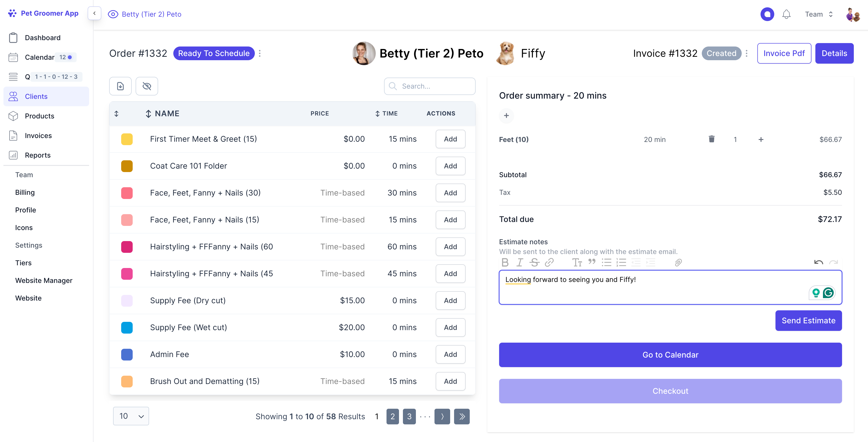
Task: Add Admin Fee to the order
Action: pyautogui.click(x=450, y=354)
